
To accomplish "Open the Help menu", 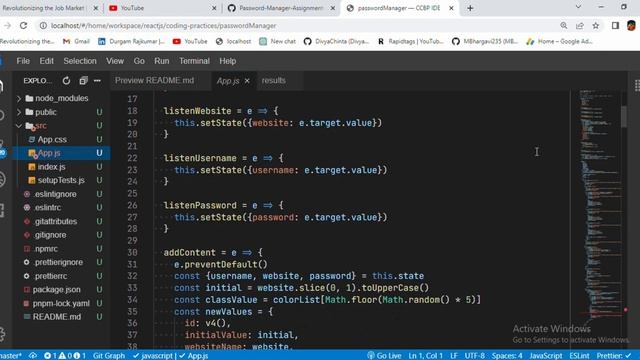I will click(228, 61).
